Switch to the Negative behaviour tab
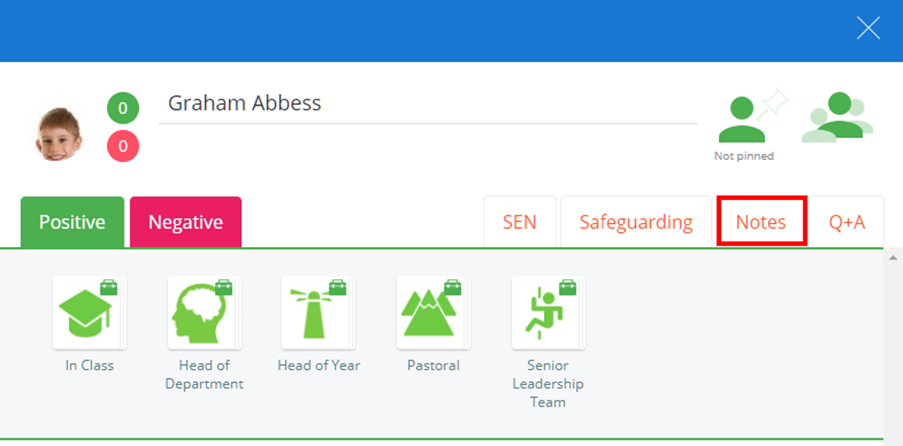This screenshot has height=446, width=903. [x=185, y=222]
